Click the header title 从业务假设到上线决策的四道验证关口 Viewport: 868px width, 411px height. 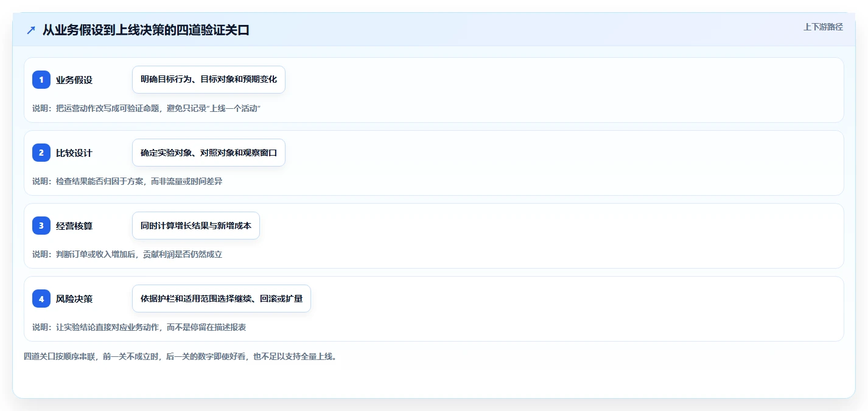coord(146,30)
